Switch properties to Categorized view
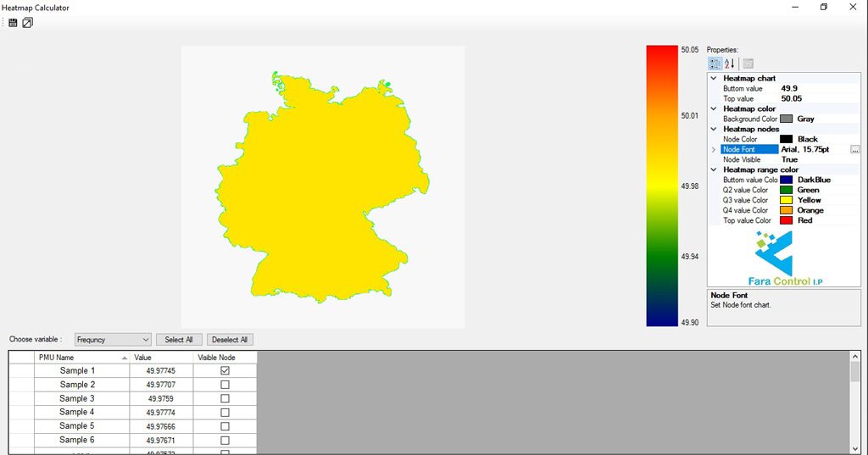The width and height of the screenshot is (868, 455). (715, 64)
